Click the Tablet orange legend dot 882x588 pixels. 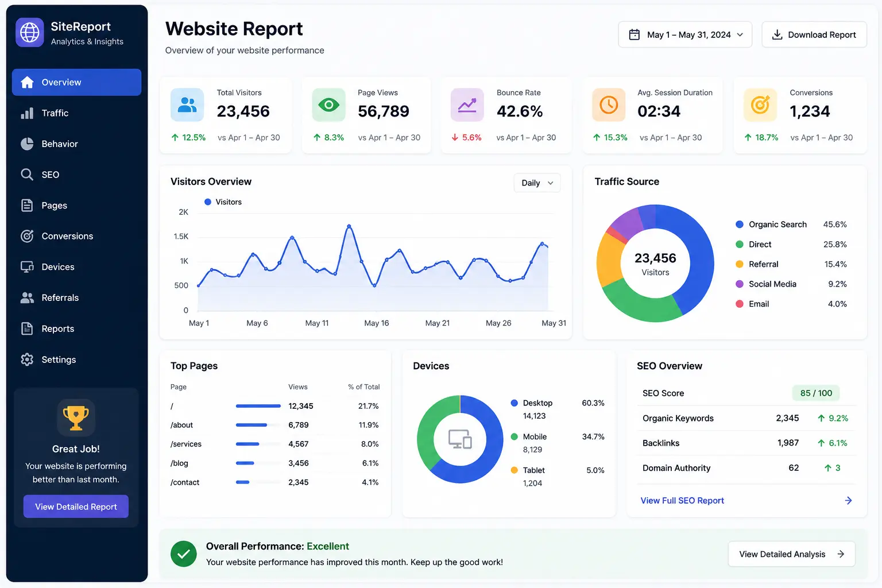point(514,470)
